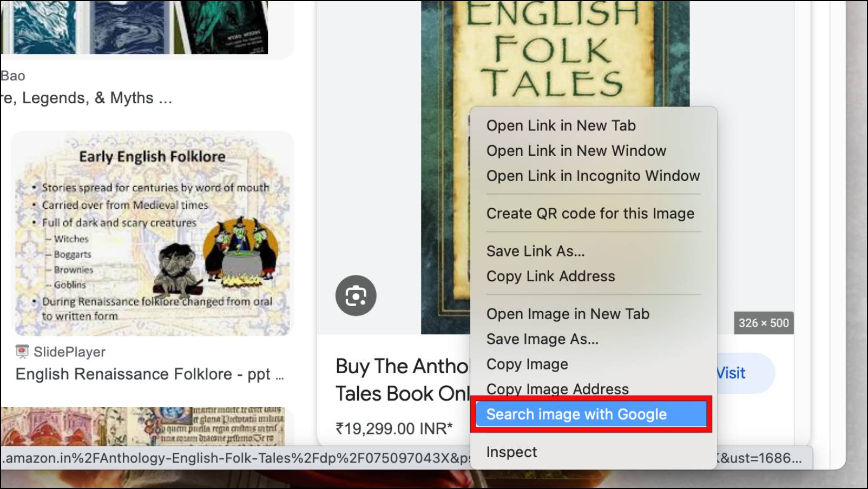
Task: Open the Early English Folklore slide thumbnail
Action: pyautogui.click(x=153, y=233)
